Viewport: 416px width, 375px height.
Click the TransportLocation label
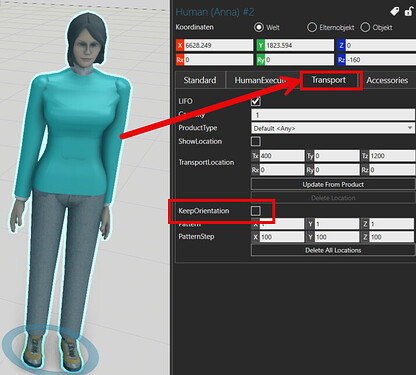tap(206, 162)
